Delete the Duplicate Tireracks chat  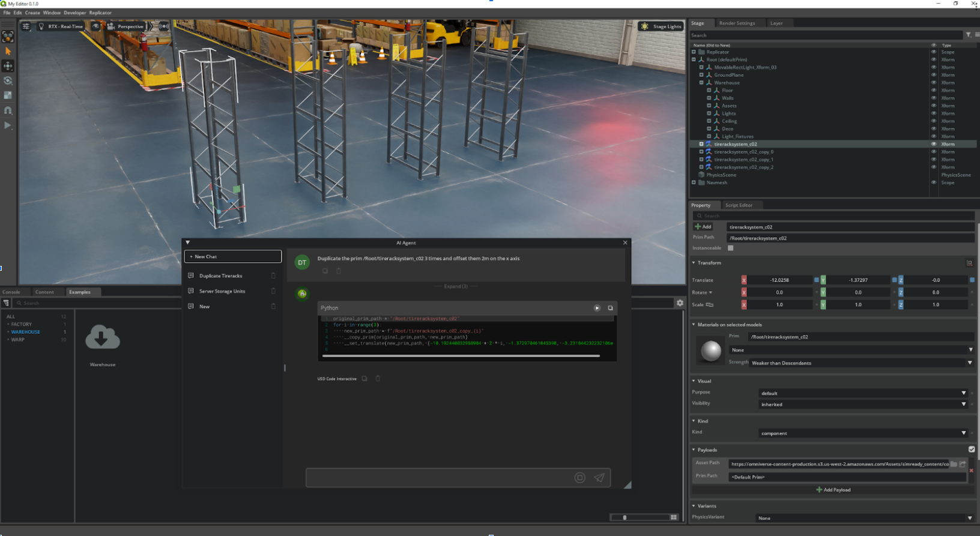click(x=273, y=276)
